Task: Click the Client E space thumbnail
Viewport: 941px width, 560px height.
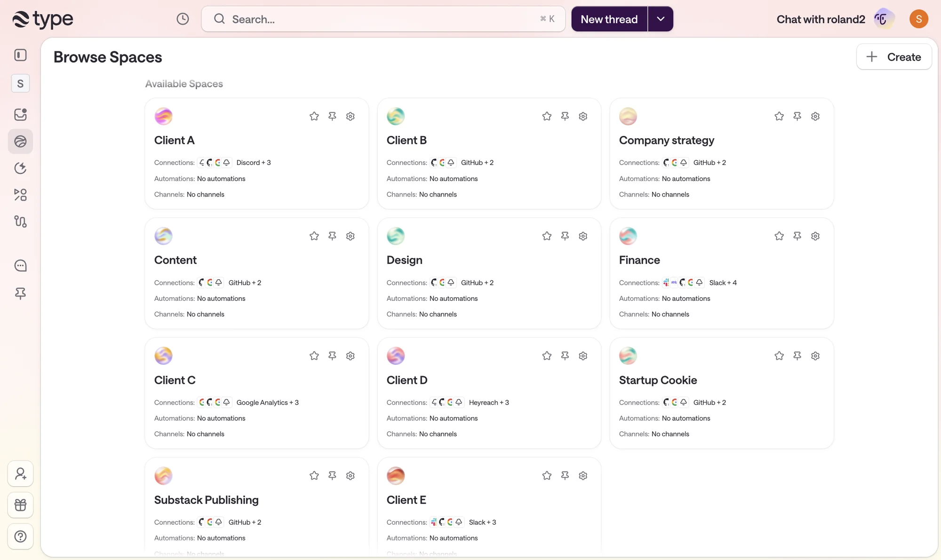Action: tap(396, 476)
